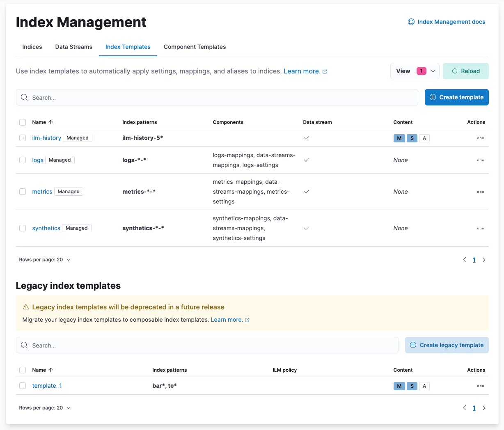
Task: Go to next page in legacy templates table
Action: (x=484, y=408)
